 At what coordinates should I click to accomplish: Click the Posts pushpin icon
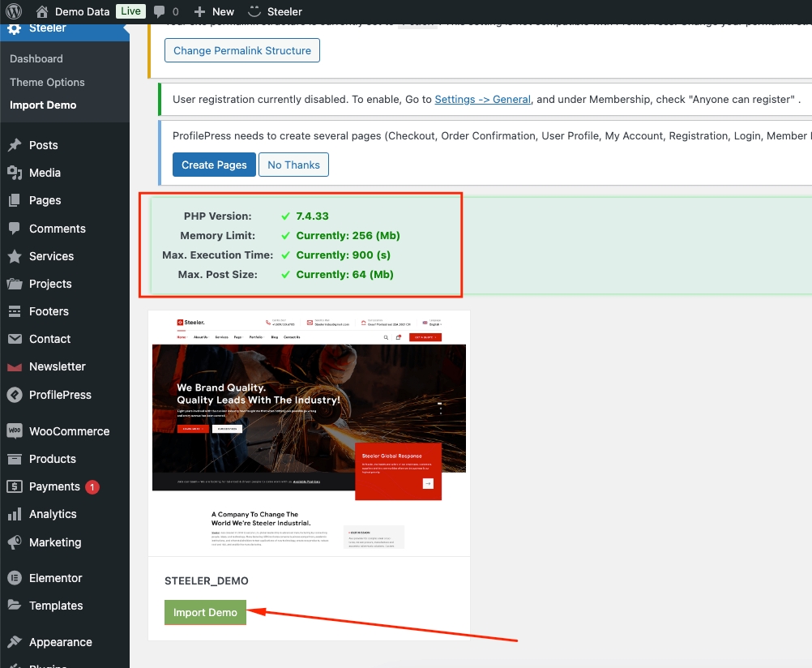point(14,145)
